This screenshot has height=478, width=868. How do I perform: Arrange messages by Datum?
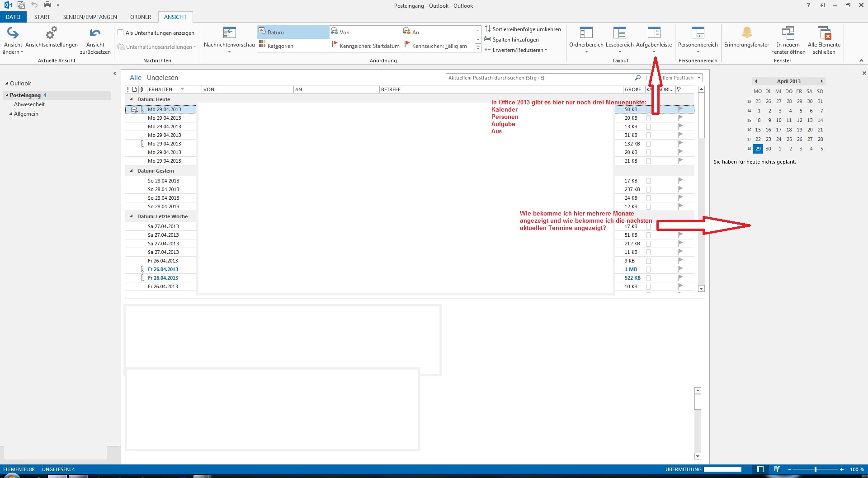[x=293, y=32]
